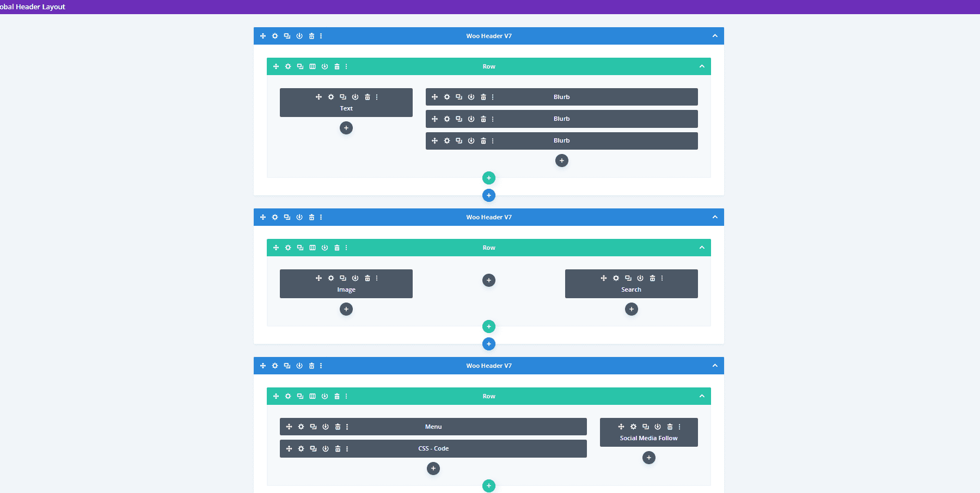
Task: Add module in empty column beside Image
Action: click(489, 280)
